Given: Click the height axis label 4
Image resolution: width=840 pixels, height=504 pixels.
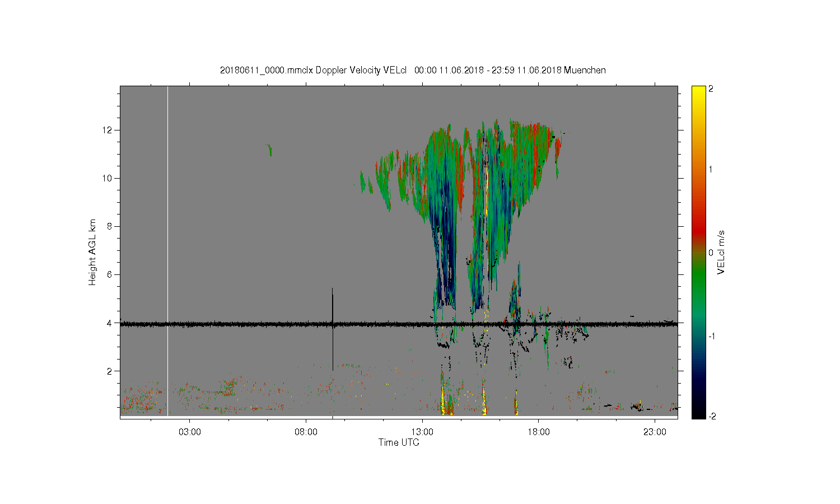Looking at the screenshot, I should 110,323.
